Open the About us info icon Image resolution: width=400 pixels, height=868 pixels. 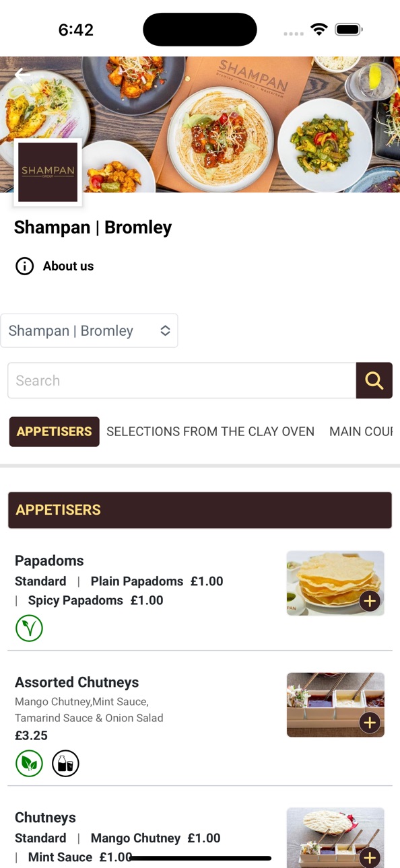pos(24,266)
